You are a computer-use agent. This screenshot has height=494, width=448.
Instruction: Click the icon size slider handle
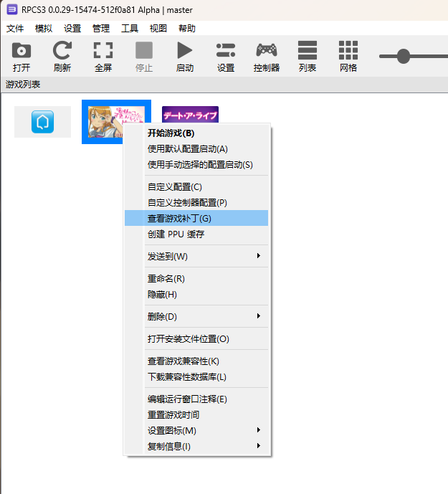404,56
